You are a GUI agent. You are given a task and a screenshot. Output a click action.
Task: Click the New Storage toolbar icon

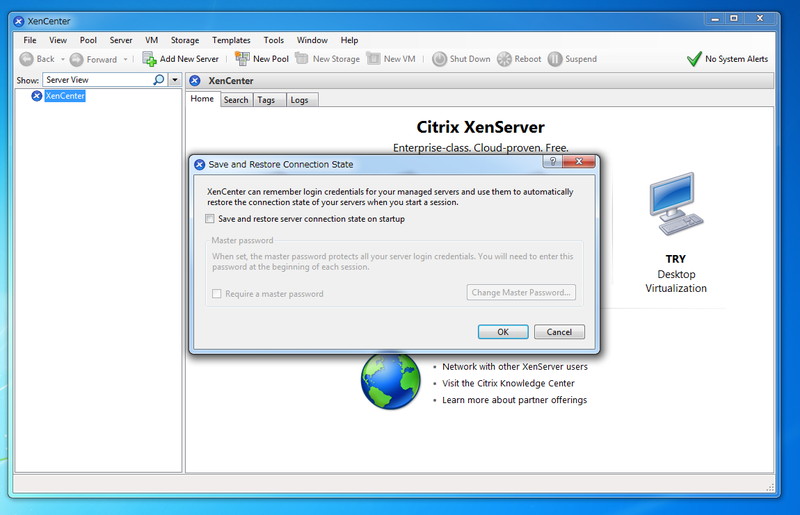302,59
